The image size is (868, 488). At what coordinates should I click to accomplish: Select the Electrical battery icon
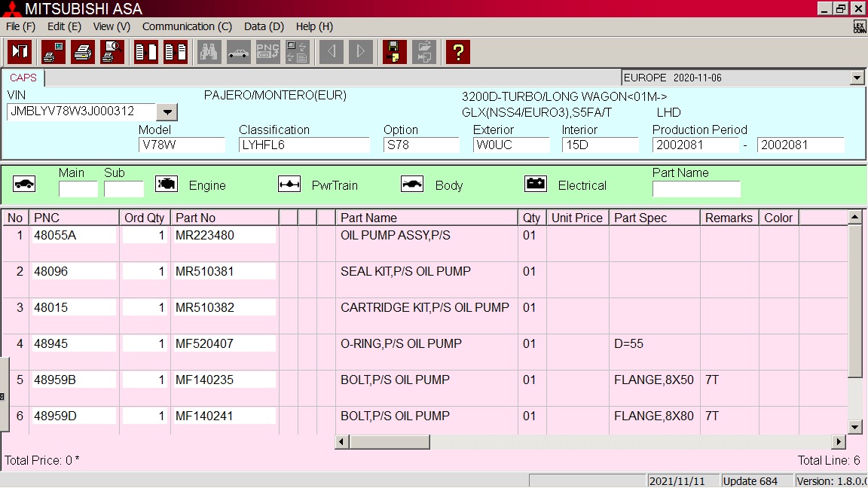tap(536, 185)
